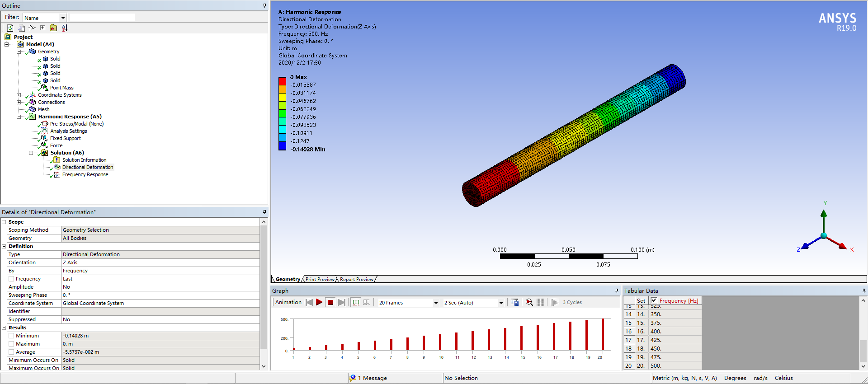
Task: Open the 1 Message status entry
Action: [x=372, y=378]
